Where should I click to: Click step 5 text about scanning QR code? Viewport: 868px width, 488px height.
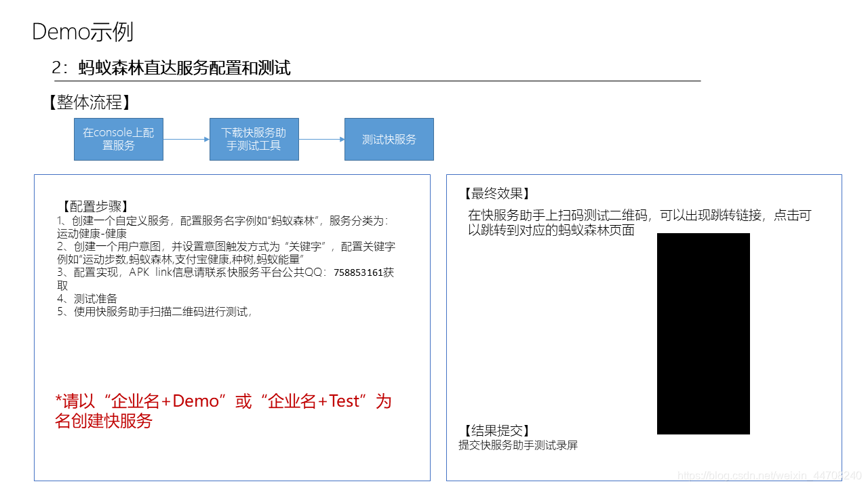(x=155, y=312)
